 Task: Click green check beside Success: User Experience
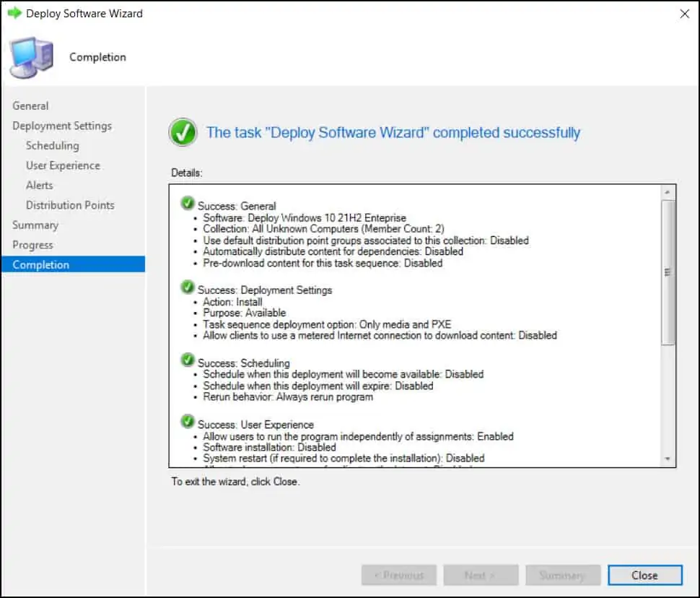point(188,422)
